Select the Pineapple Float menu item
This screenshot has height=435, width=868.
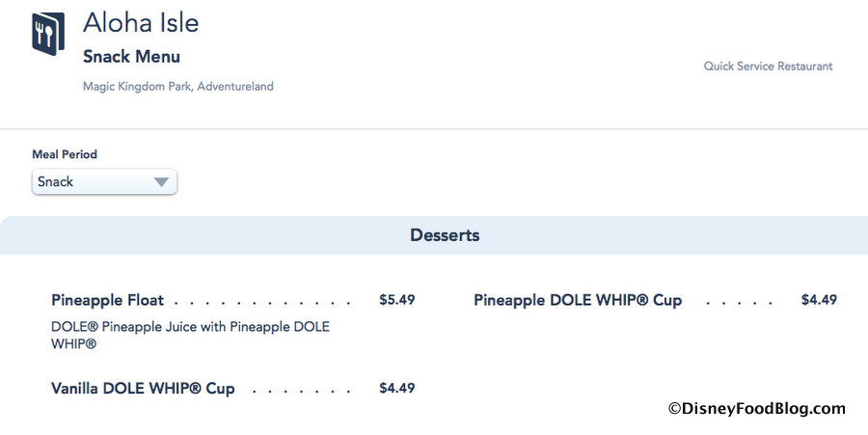(107, 300)
